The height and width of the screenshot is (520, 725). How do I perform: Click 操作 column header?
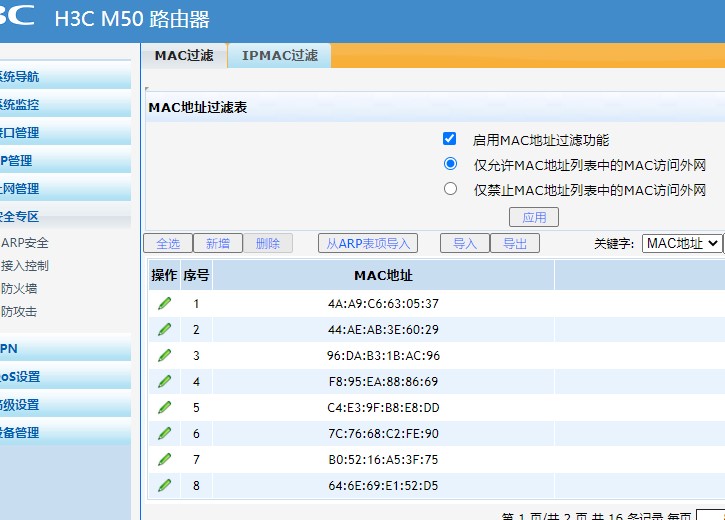[164, 275]
